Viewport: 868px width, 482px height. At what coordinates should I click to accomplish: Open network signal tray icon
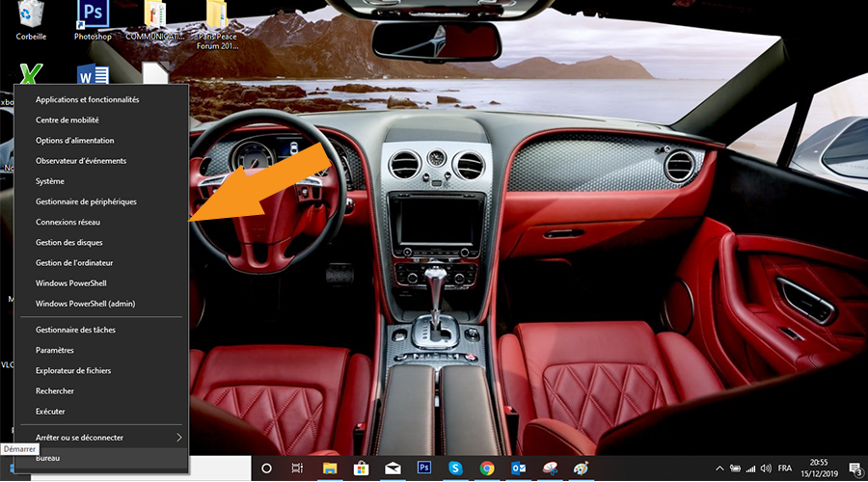pyautogui.click(x=750, y=469)
